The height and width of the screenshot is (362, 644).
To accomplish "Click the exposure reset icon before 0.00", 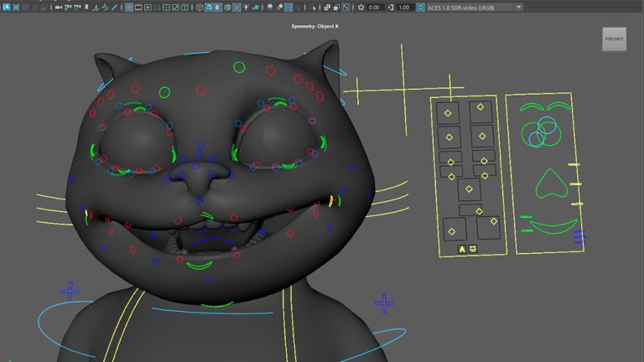I will click(x=361, y=7).
